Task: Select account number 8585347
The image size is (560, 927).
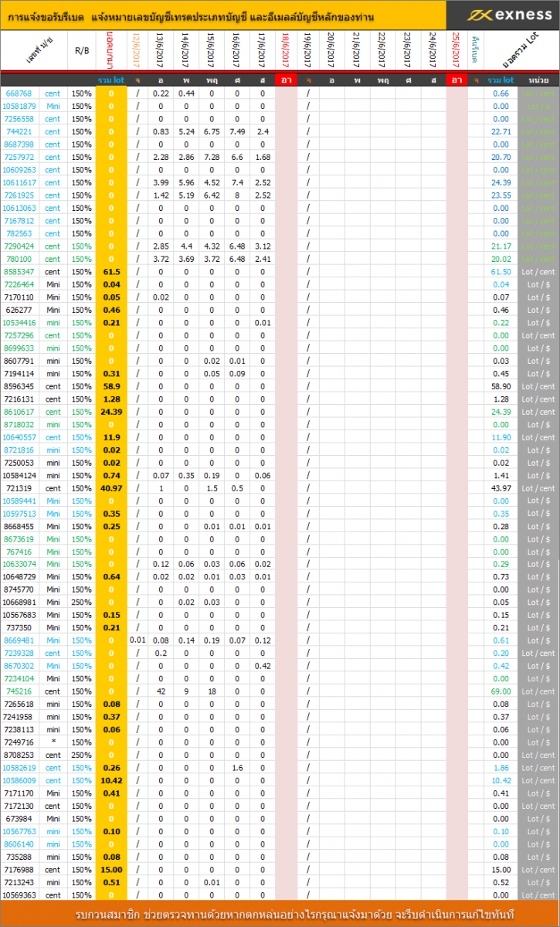Action: (x=19, y=272)
